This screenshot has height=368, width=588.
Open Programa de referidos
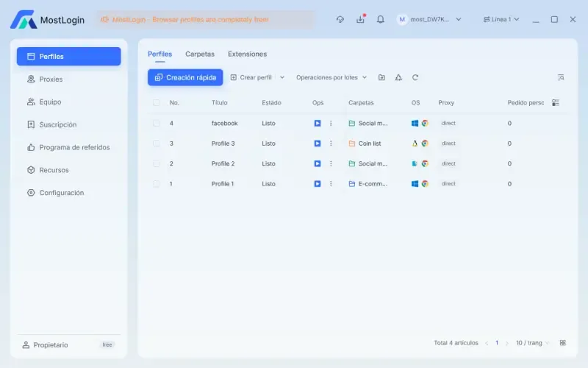[x=68, y=147]
